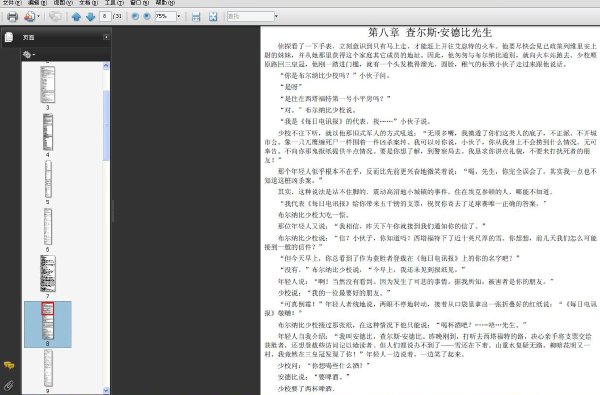Image resolution: width=600 pixels, height=395 pixels.
Task: Go to previous page with up arrow
Action: tap(76, 16)
